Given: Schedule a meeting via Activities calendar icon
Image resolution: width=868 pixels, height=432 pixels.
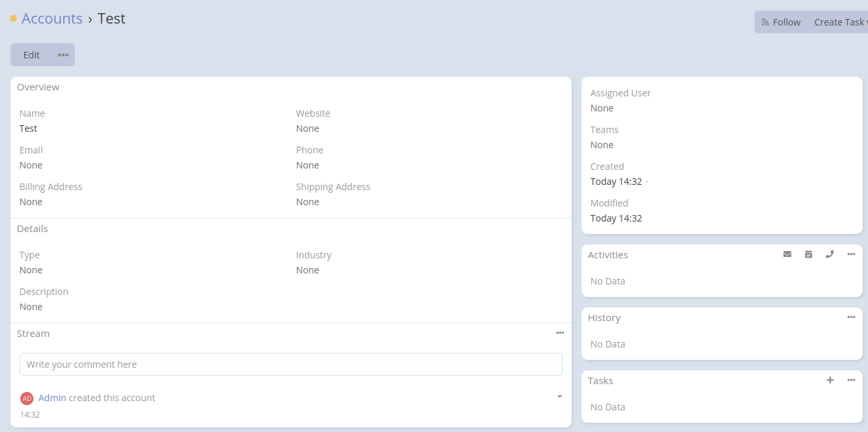Looking at the screenshot, I should click(808, 254).
